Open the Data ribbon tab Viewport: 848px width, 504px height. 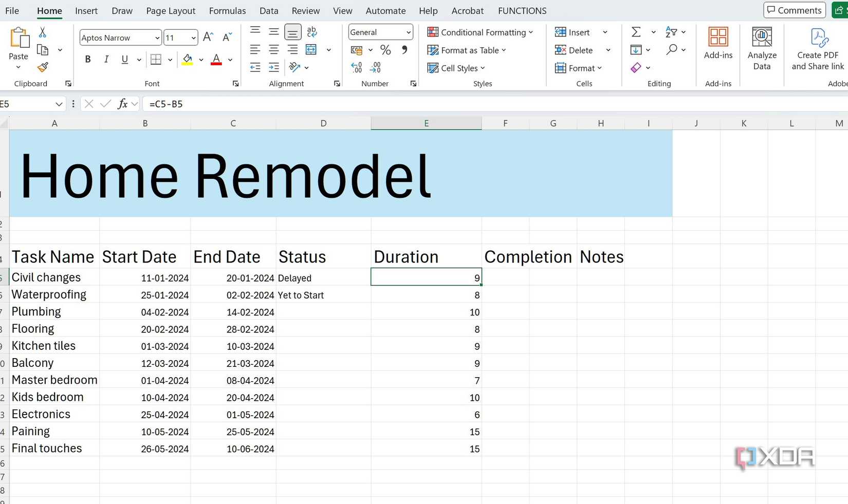point(269,10)
